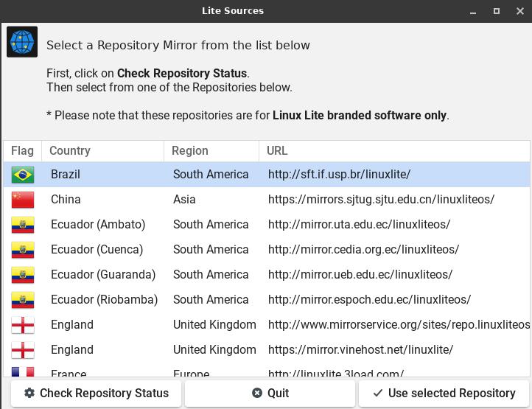Click the England flag for vinehost.net
The width and height of the screenshot is (532, 409).
point(23,350)
